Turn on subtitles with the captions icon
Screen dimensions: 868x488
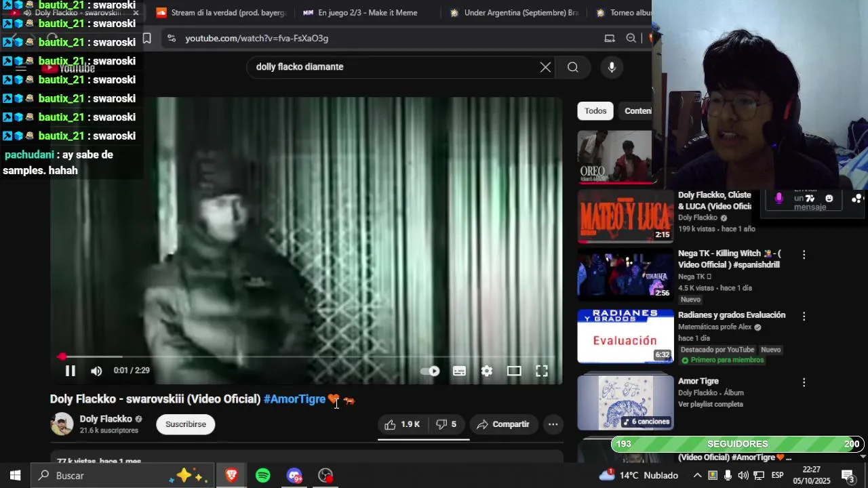(x=459, y=371)
